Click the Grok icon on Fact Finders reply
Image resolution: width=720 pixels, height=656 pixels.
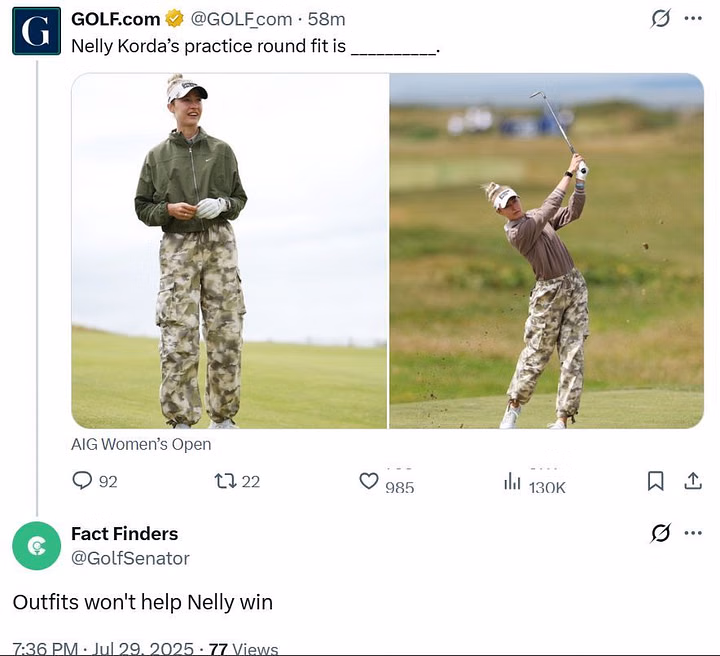[x=660, y=533]
